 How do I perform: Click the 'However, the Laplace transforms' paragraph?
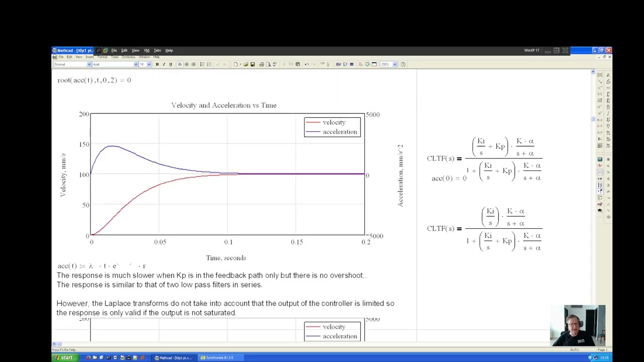pos(225,308)
